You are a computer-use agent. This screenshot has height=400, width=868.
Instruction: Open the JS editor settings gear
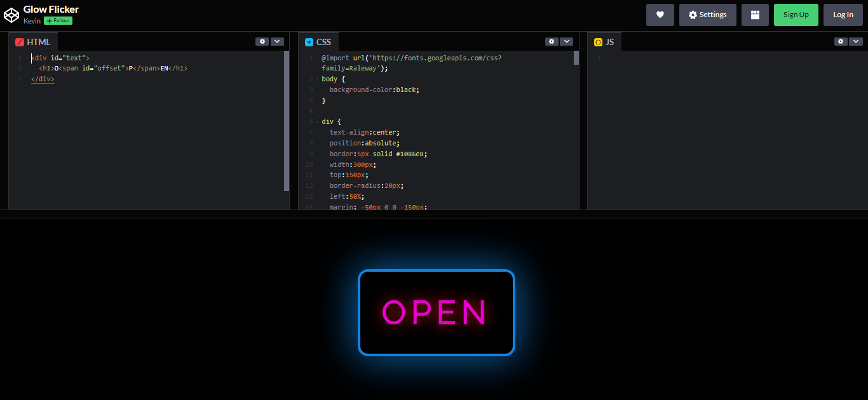pyautogui.click(x=840, y=41)
